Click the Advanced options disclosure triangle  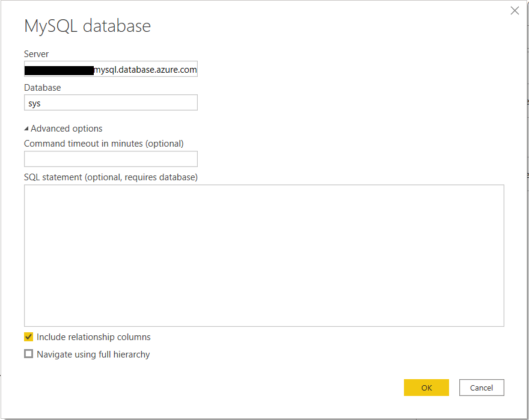click(26, 128)
